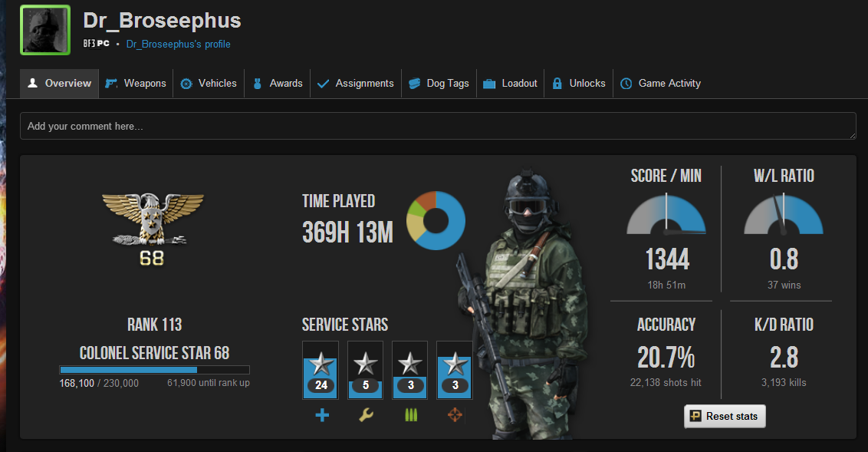
Task: Click the 61,900 until rank up text
Action: click(x=208, y=383)
